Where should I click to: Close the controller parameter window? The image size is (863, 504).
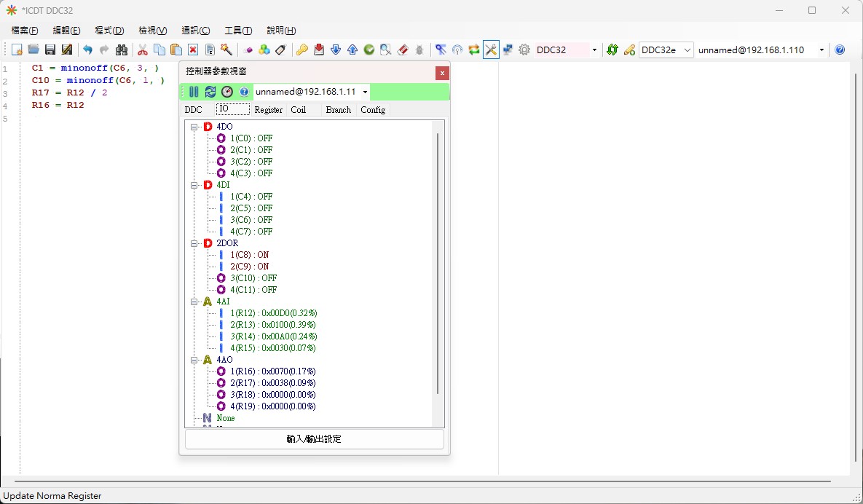[x=442, y=73]
